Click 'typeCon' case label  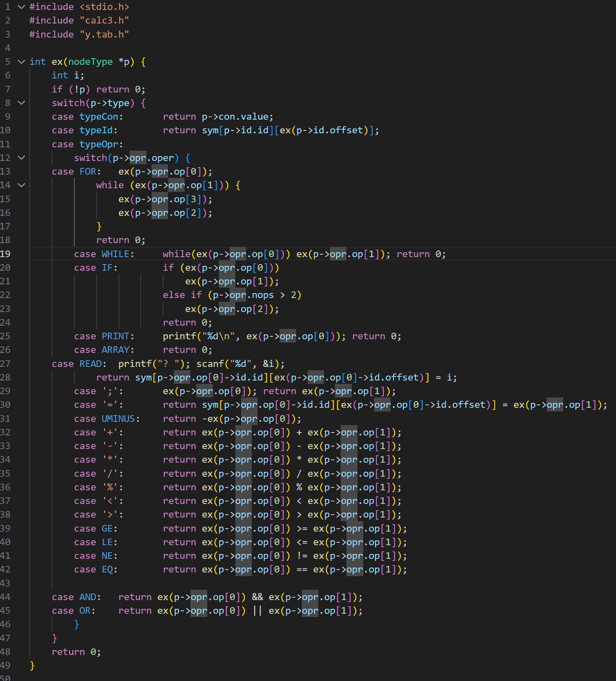pyautogui.click(x=99, y=117)
